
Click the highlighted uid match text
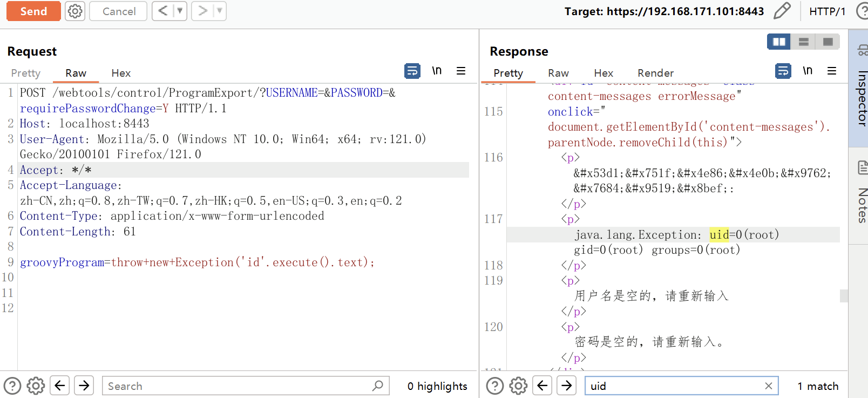pyautogui.click(x=719, y=234)
